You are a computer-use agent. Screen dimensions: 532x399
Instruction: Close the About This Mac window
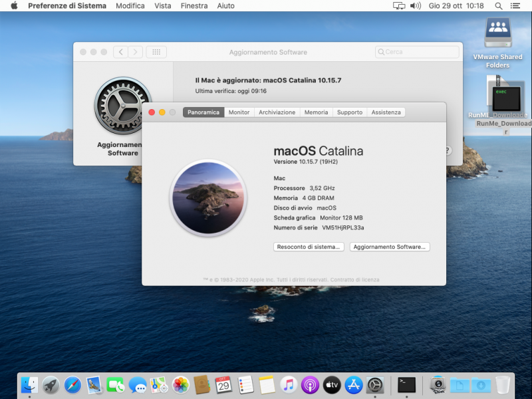tap(152, 112)
